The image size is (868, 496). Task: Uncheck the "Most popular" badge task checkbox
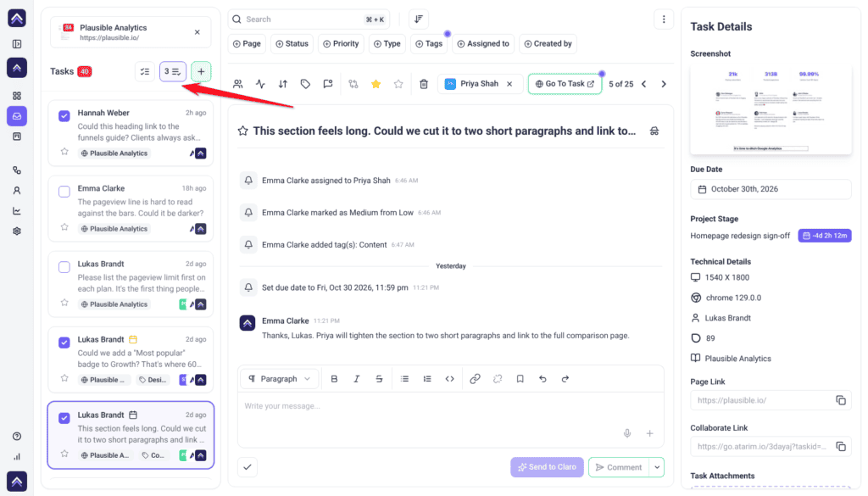(x=64, y=343)
